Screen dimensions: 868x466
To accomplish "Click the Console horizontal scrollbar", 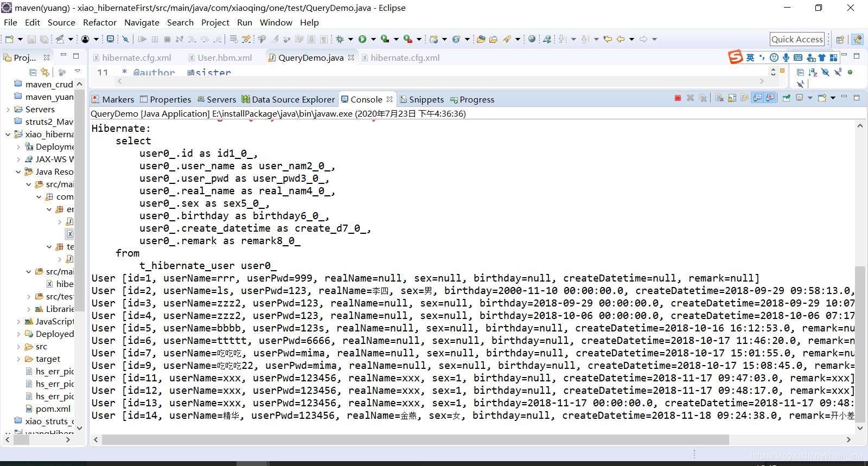I will [x=416, y=439].
